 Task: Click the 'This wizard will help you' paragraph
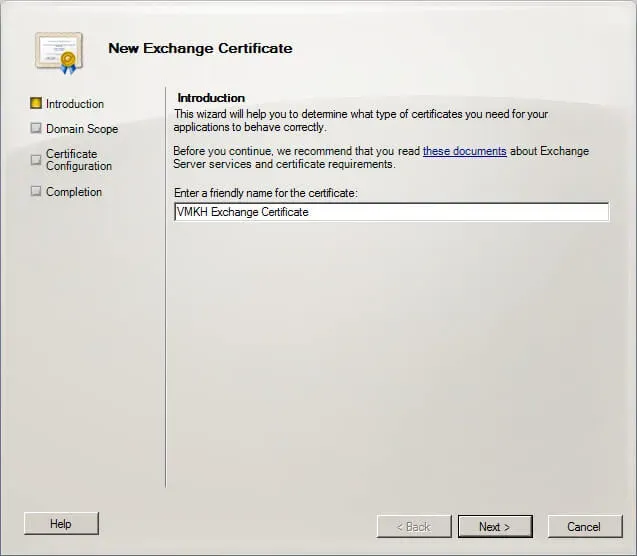click(361, 121)
